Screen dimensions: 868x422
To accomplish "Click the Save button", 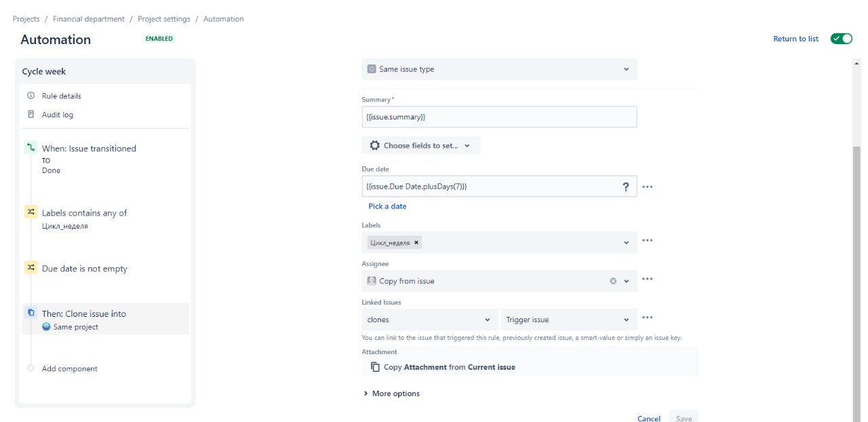I will coord(684,418).
